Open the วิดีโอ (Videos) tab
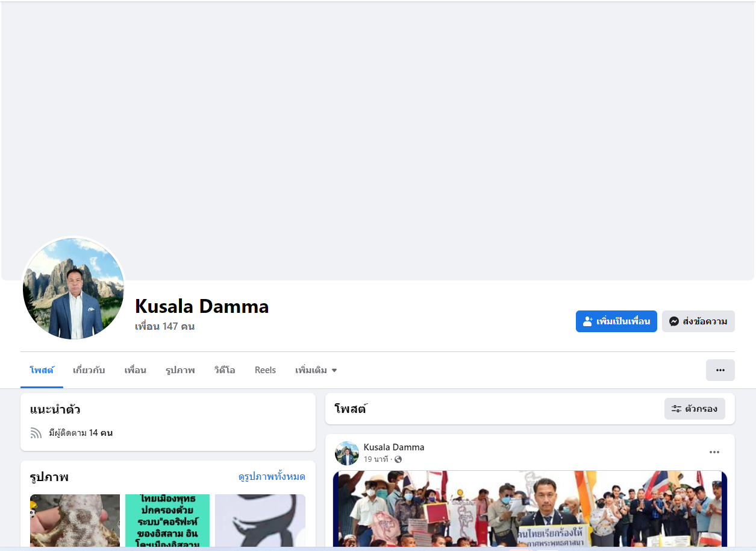 225,370
